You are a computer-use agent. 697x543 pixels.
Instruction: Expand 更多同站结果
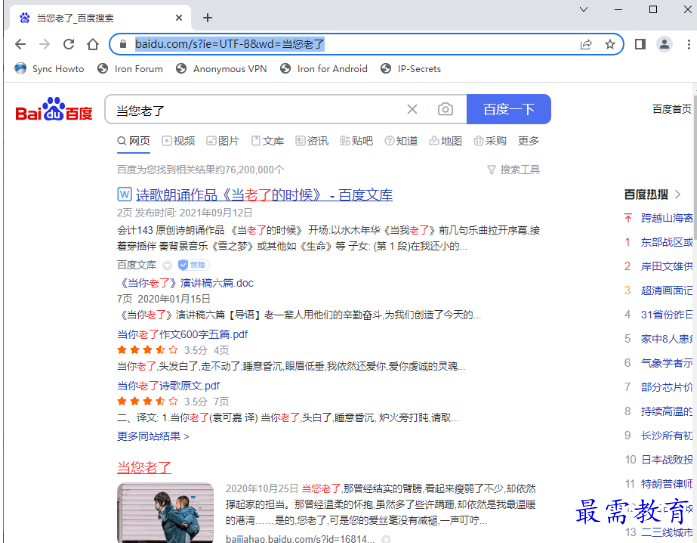153,436
